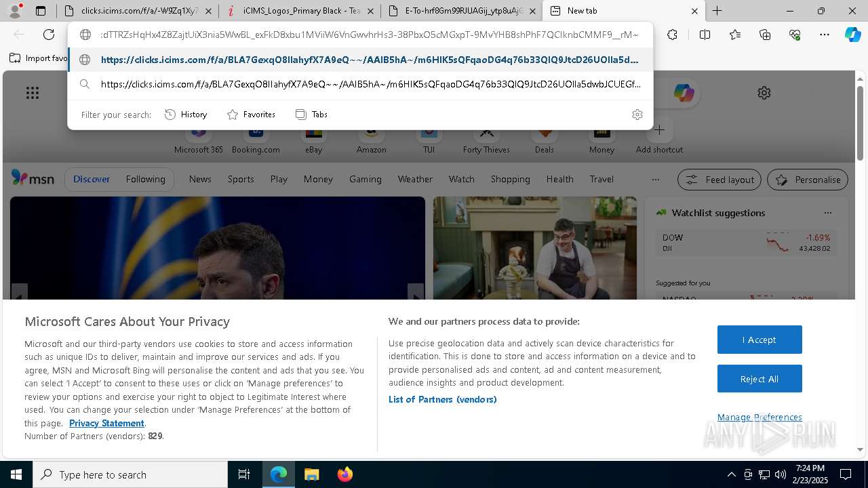Open MSN more categories ellipsis

click(x=655, y=180)
